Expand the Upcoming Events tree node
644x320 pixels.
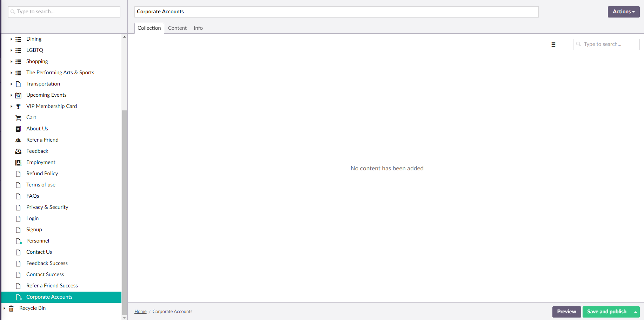point(11,95)
